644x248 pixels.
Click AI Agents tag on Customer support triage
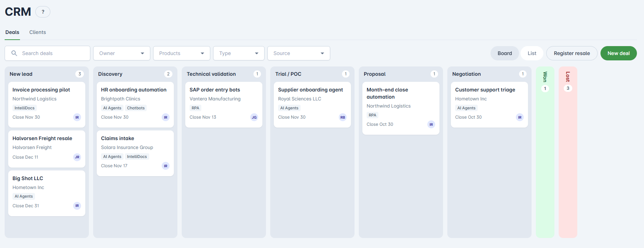tap(466, 108)
